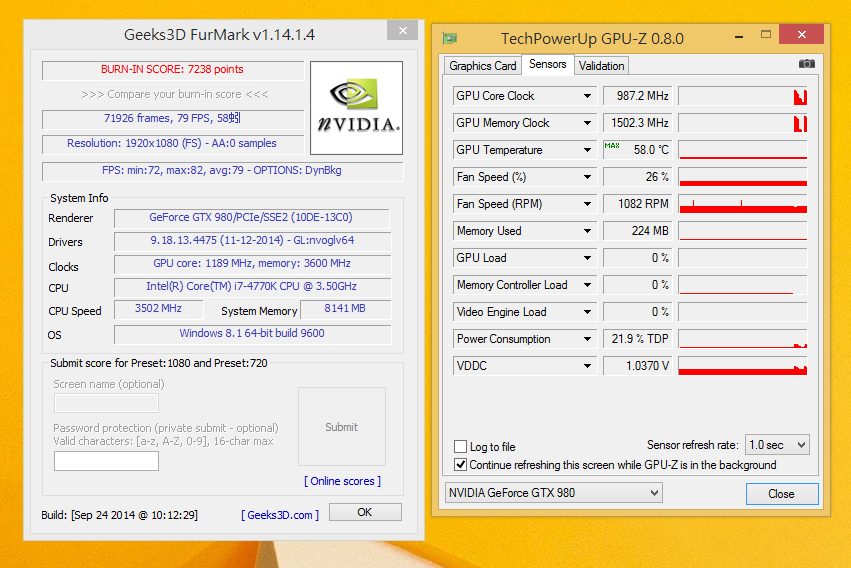Open GPU Load sensor dropdown
851x568 pixels.
tap(587, 258)
